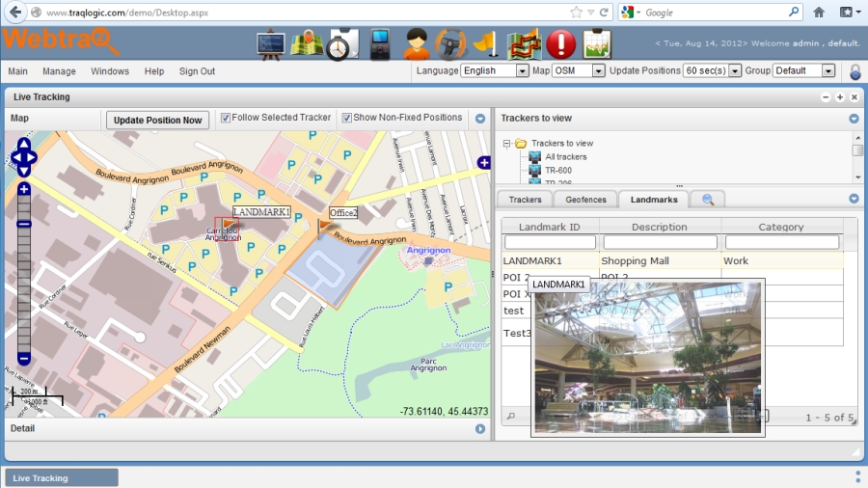
Task: Click the Update Position Now button
Action: (158, 120)
